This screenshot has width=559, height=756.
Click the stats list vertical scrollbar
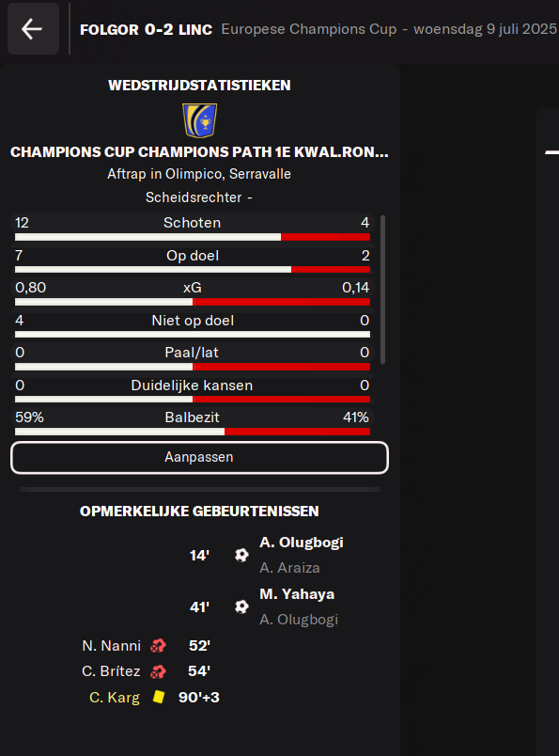[x=382, y=290]
